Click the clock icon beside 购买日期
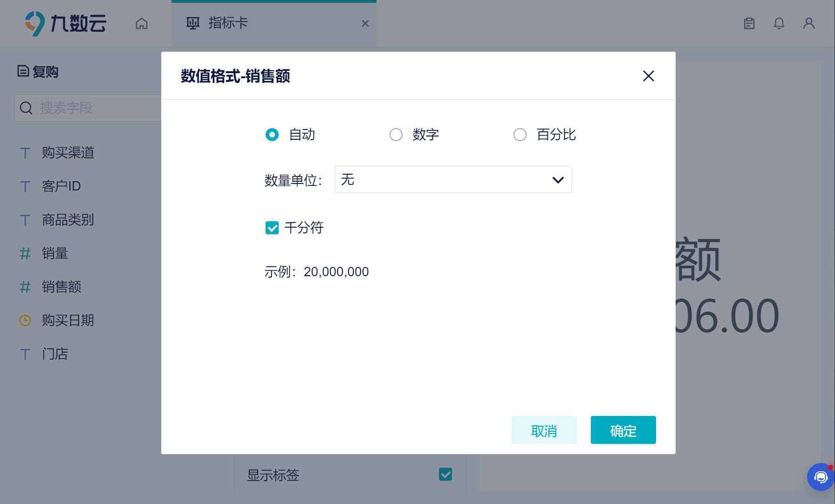This screenshot has height=504, width=835. (25, 320)
